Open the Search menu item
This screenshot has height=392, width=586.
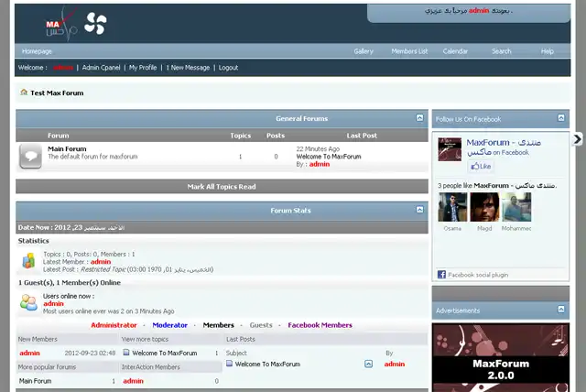click(501, 51)
